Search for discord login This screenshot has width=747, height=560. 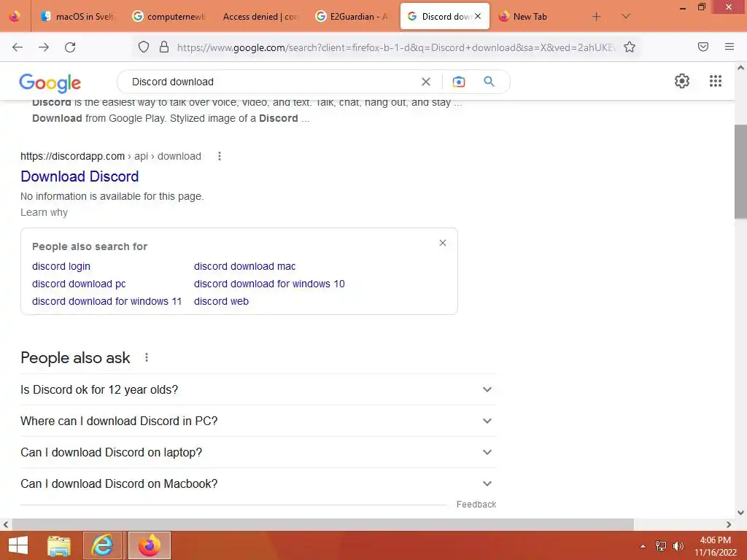tap(61, 266)
